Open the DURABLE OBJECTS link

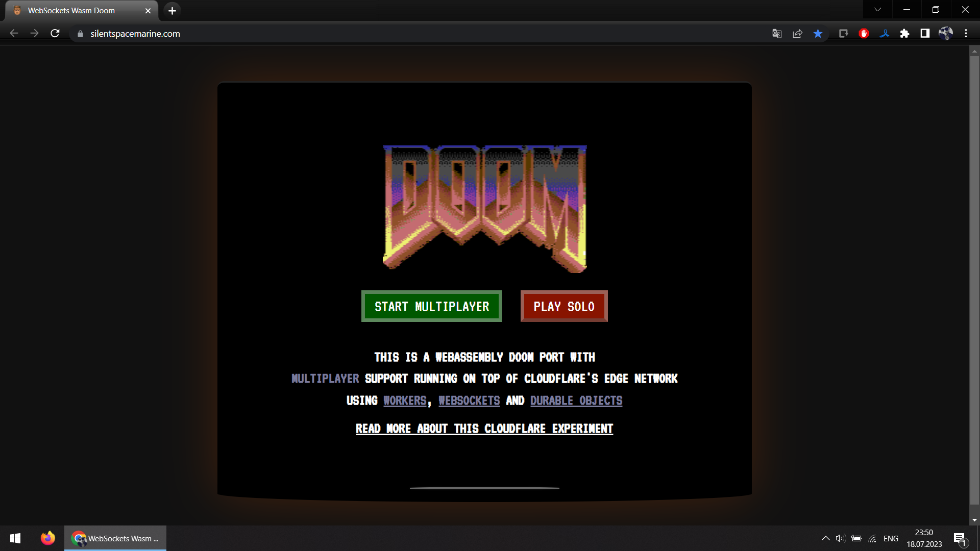pyautogui.click(x=576, y=400)
